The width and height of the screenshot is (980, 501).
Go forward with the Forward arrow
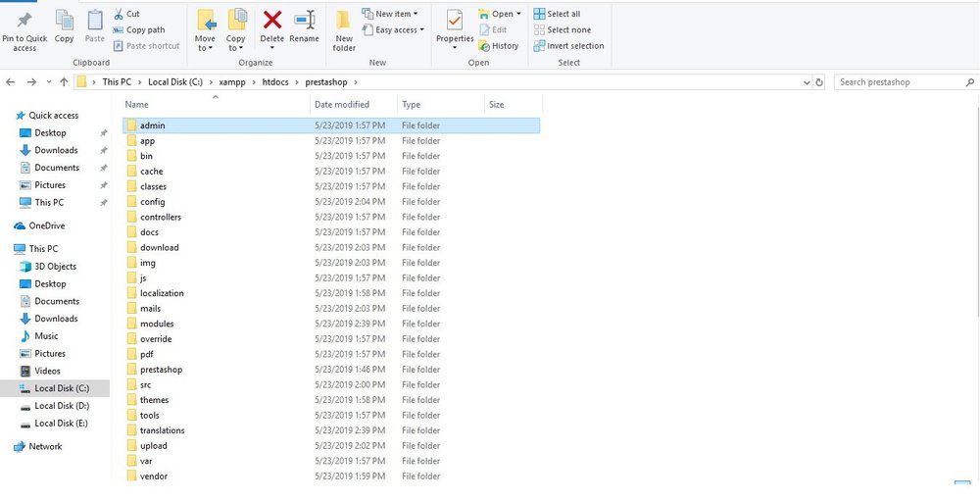(31, 82)
